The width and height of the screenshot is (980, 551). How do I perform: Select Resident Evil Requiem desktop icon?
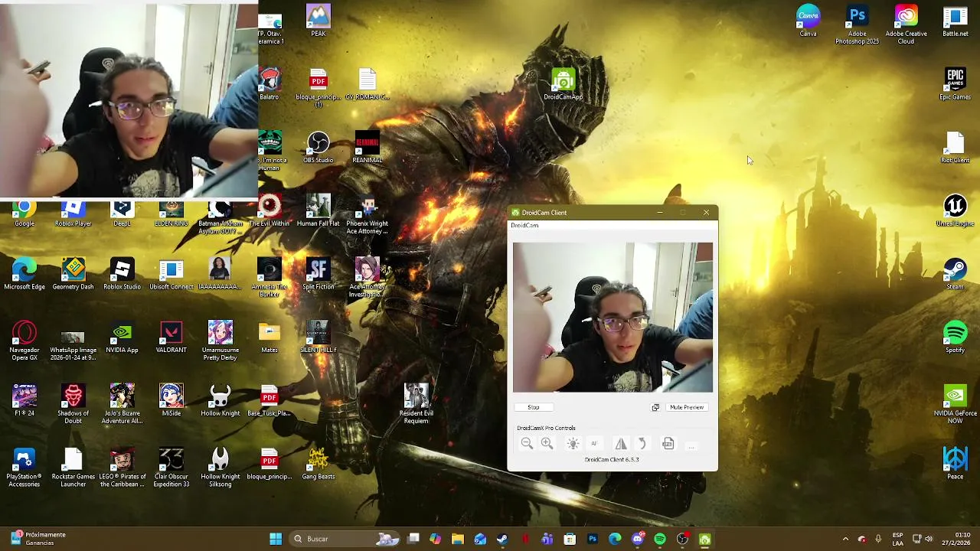pyautogui.click(x=416, y=404)
